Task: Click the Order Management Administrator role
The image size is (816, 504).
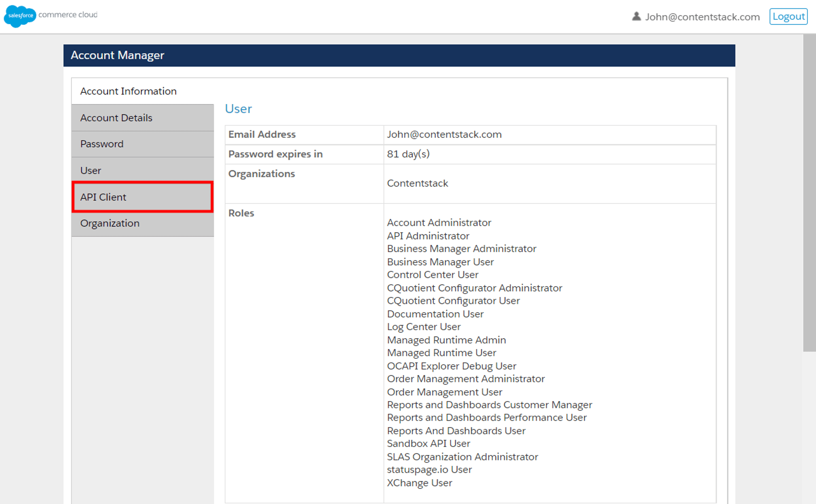Action: click(466, 379)
